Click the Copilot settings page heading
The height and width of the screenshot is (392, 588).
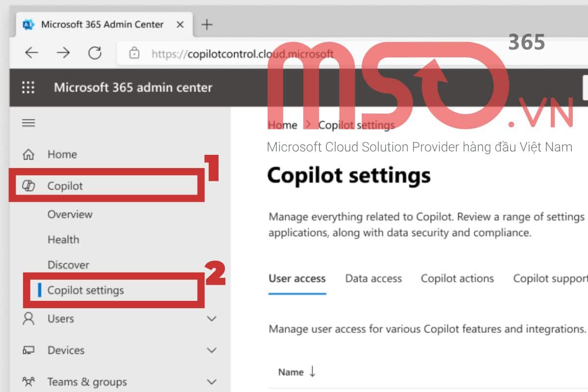[349, 175]
